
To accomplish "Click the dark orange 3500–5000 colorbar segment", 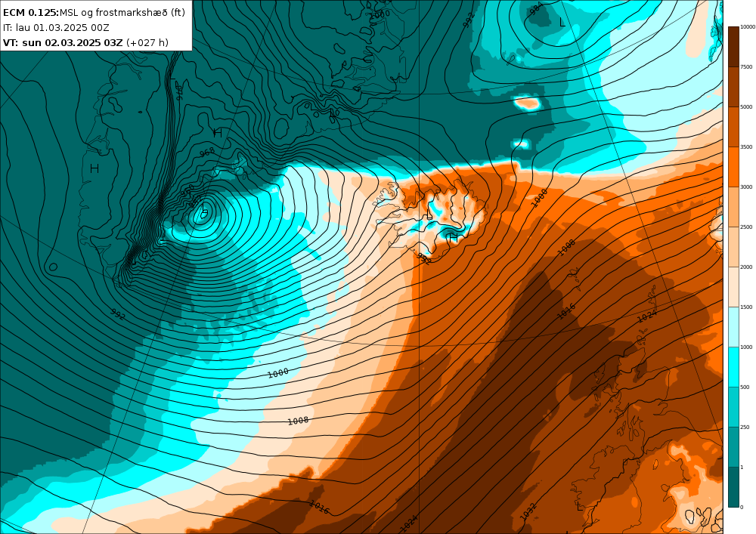I will [733, 127].
